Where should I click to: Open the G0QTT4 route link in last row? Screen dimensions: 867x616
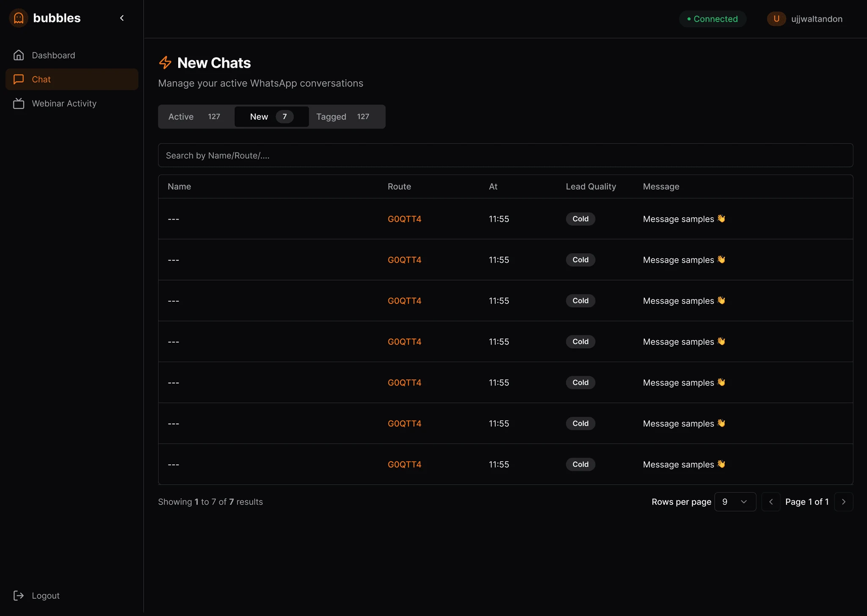point(404,464)
